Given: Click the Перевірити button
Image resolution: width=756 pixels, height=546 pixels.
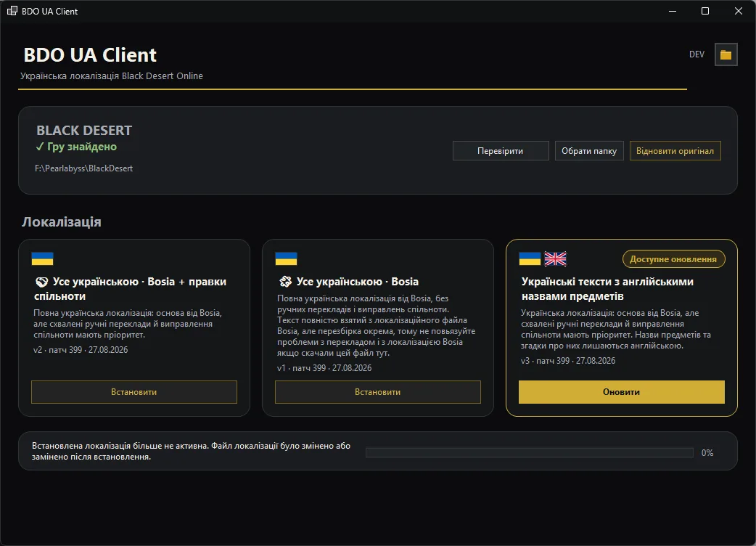Looking at the screenshot, I should (501, 151).
